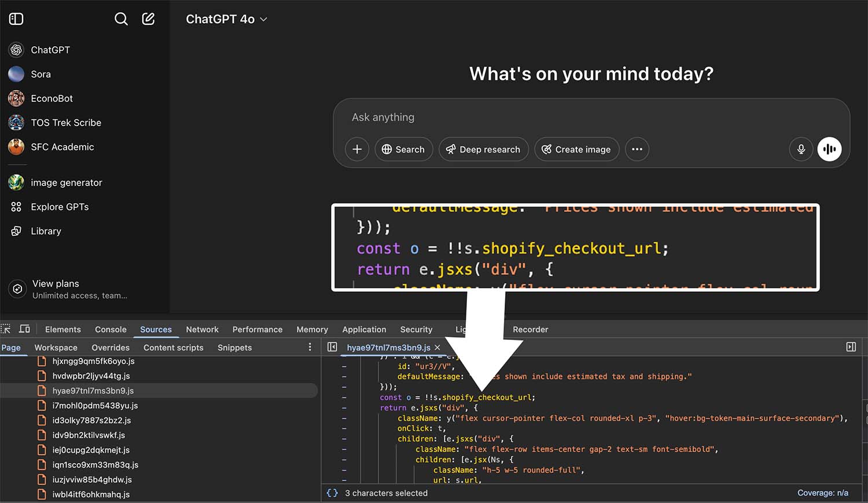Open Sora from the sidebar
The height and width of the screenshot is (503, 868).
point(41,74)
